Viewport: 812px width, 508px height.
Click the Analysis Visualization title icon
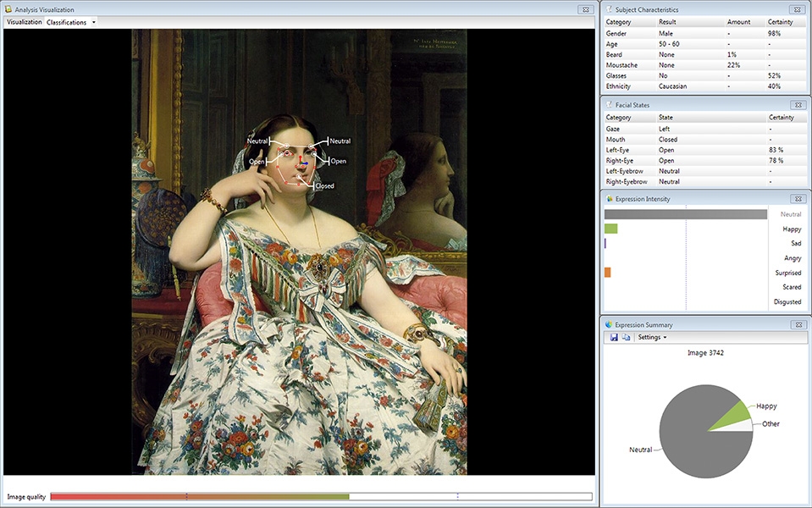click(8, 9)
